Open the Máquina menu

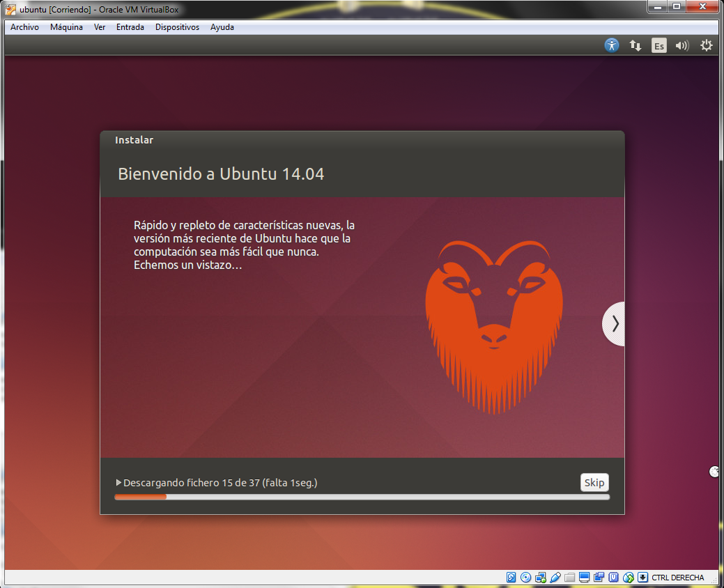point(66,27)
